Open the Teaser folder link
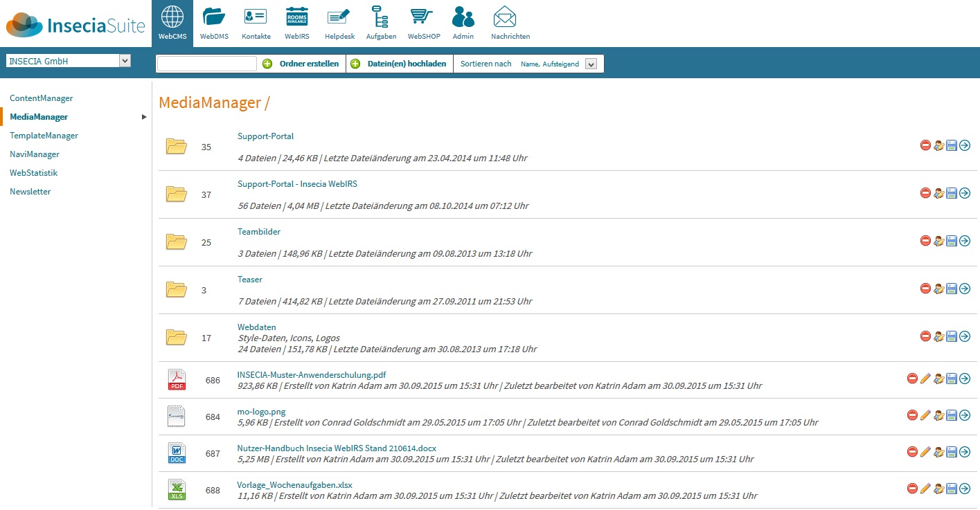The width and height of the screenshot is (980, 510). click(x=250, y=280)
